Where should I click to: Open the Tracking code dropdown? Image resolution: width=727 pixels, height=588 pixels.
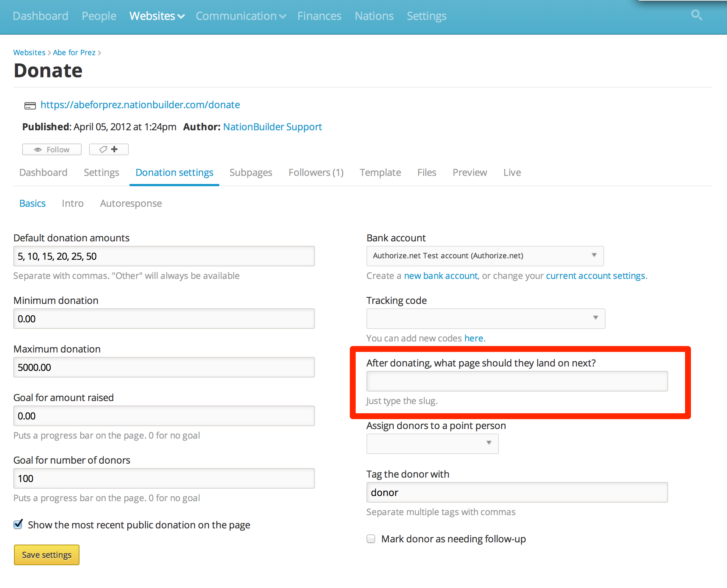486,318
